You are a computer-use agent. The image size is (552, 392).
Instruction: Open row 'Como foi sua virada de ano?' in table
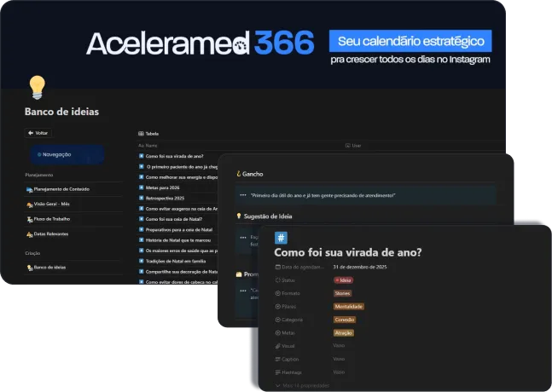(175, 156)
